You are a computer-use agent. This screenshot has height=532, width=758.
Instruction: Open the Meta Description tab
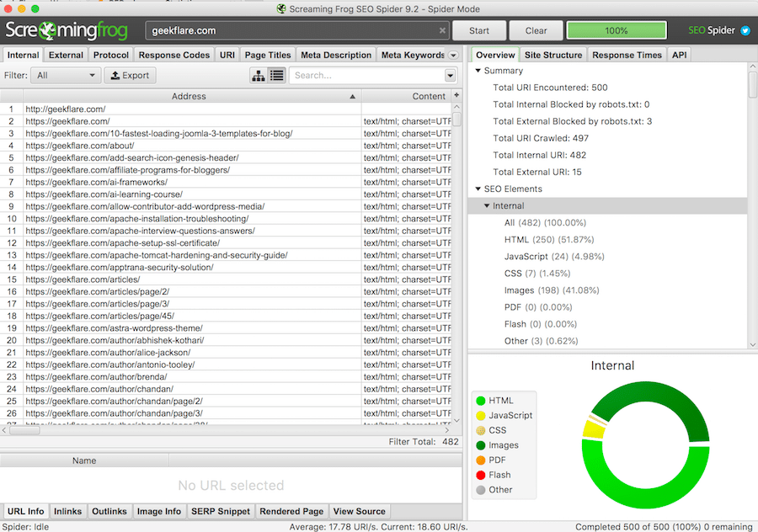click(x=336, y=55)
